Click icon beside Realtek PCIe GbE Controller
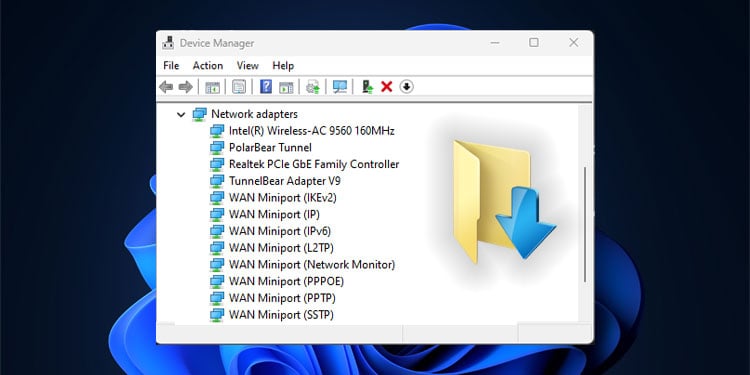Viewport: 750px width, 375px height. (x=217, y=164)
